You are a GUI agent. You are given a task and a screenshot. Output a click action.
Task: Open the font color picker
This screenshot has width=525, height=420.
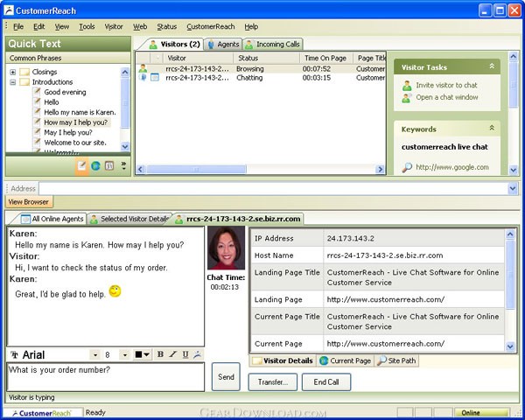tap(143, 354)
